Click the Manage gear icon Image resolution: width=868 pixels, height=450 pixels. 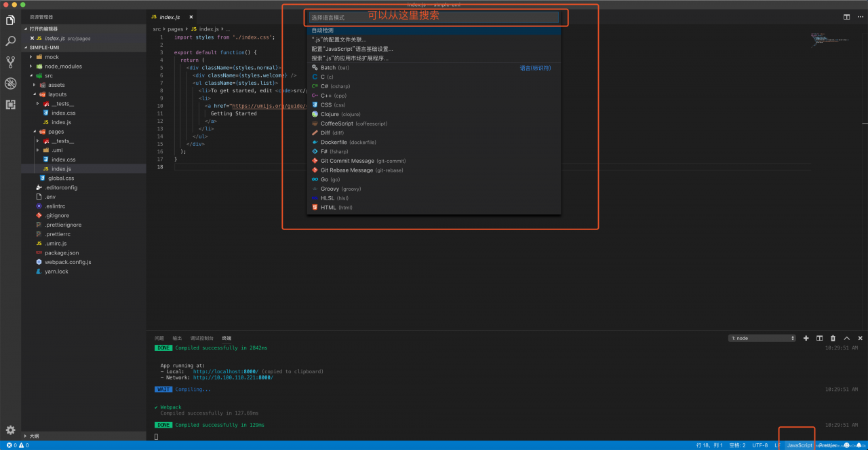click(x=10, y=430)
